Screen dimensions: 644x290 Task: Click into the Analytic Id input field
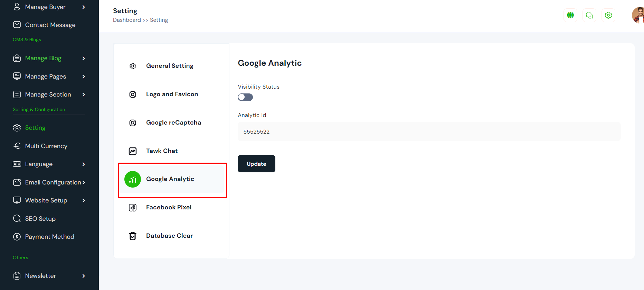point(429,132)
